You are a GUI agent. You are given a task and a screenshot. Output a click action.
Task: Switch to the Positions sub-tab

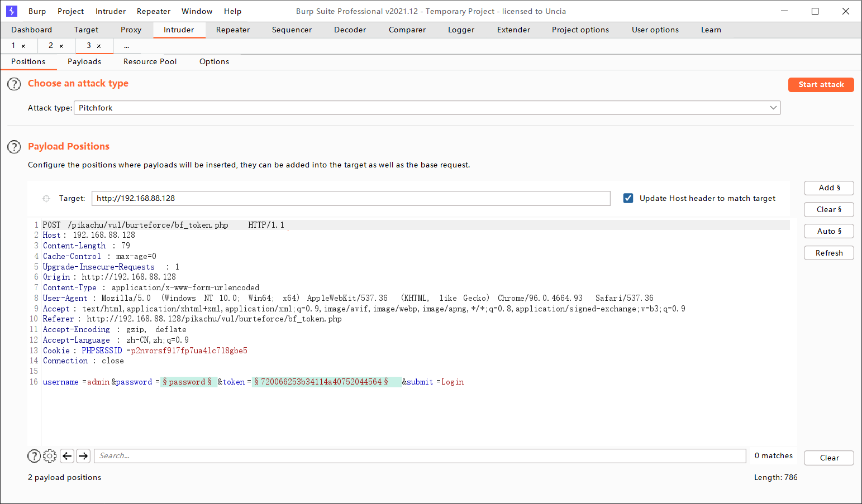(28, 61)
